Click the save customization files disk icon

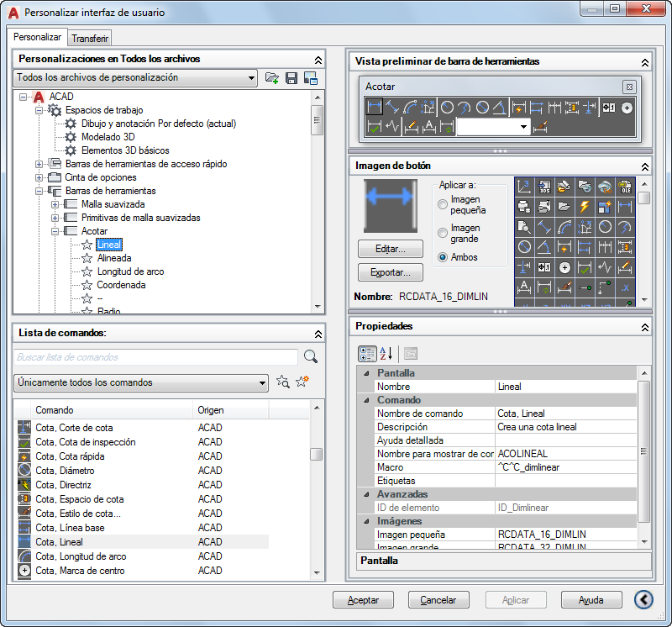pyautogui.click(x=291, y=78)
